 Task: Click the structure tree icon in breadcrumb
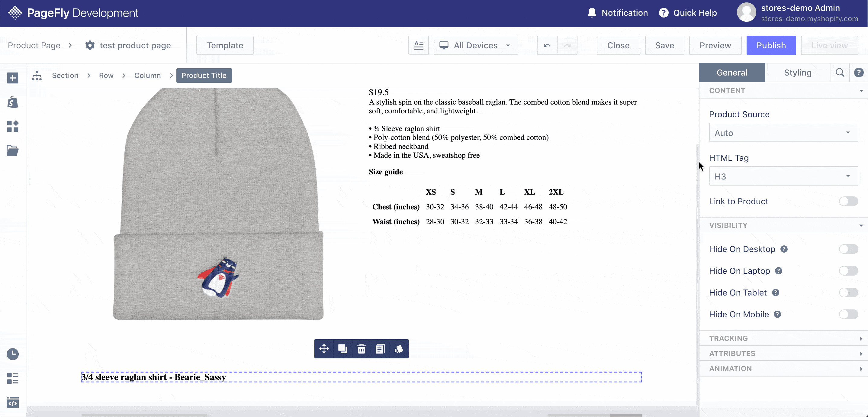tap(37, 76)
